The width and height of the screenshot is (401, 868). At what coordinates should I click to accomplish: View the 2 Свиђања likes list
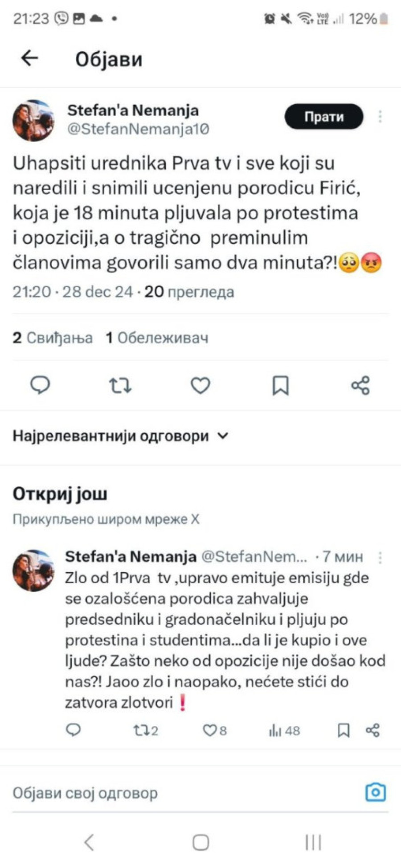(53, 338)
